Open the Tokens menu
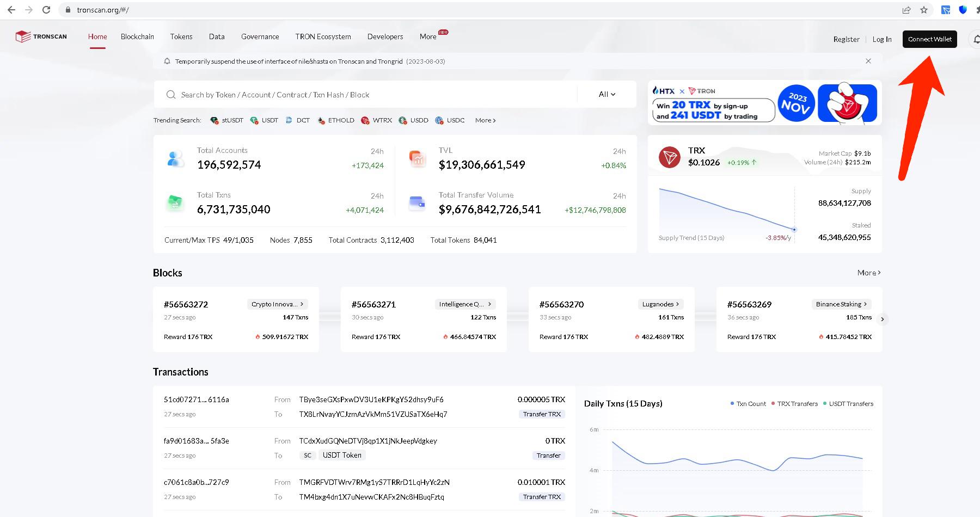This screenshot has height=517, width=980. [x=181, y=36]
